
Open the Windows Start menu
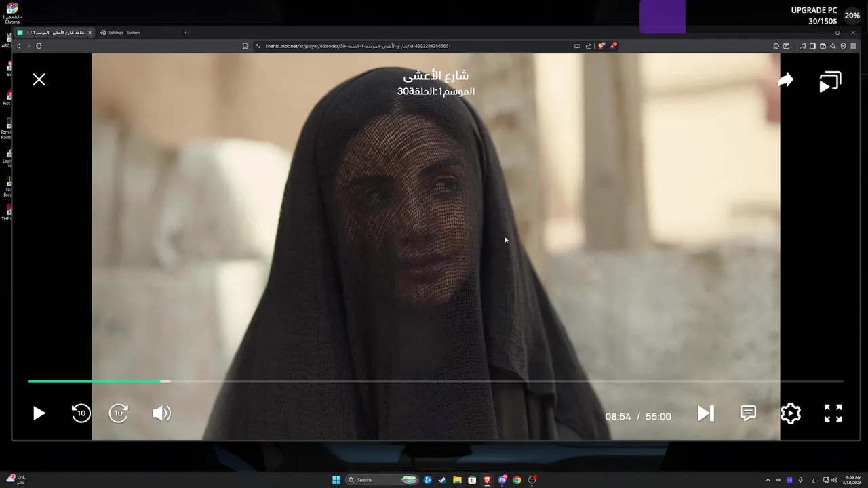pos(336,480)
